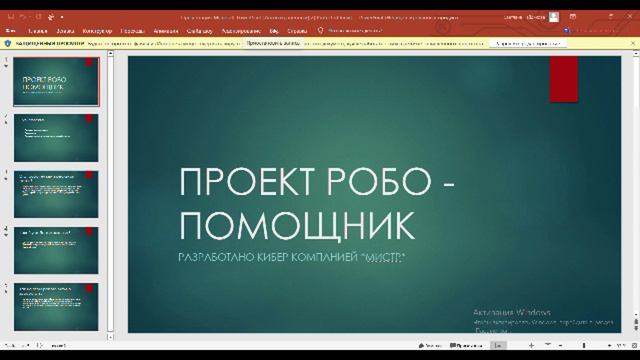Click the spell check icon in status bar
Image resolution: width=640 pixels, height=360 pixels.
[40, 346]
